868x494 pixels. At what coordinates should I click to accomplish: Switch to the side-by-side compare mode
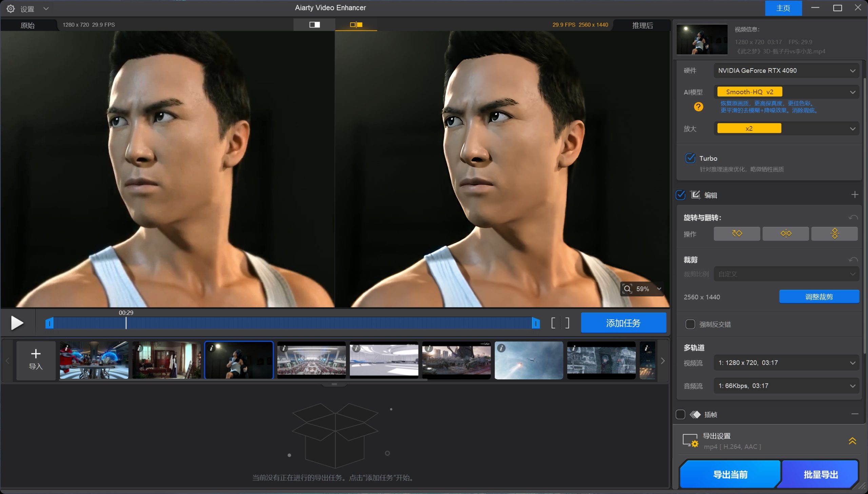point(356,24)
